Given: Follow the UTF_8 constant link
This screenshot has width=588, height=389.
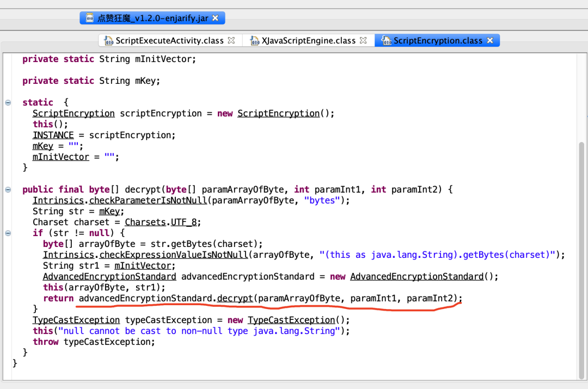Looking at the screenshot, I should (184, 222).
